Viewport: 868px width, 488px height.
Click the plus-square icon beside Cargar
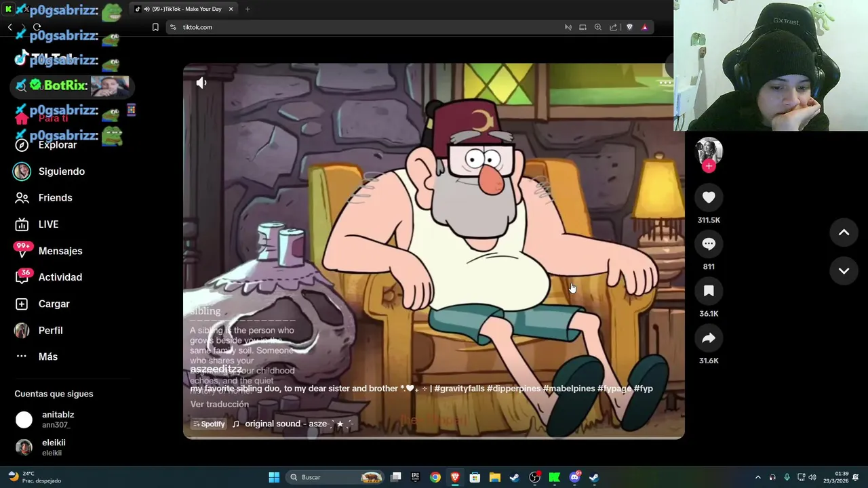pyautogui.click(x=22, y=304)
